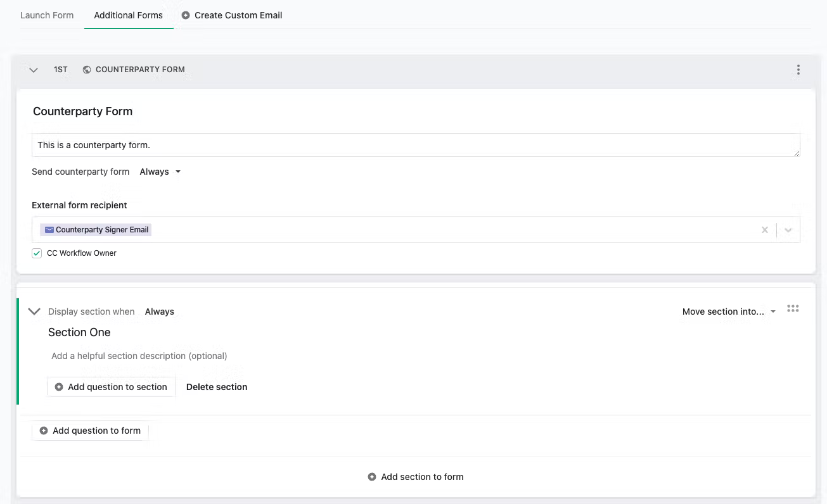Viewport: 827px width, 504px height.
Task: Click plus icon in Add question to section
Action: (59, 387)
